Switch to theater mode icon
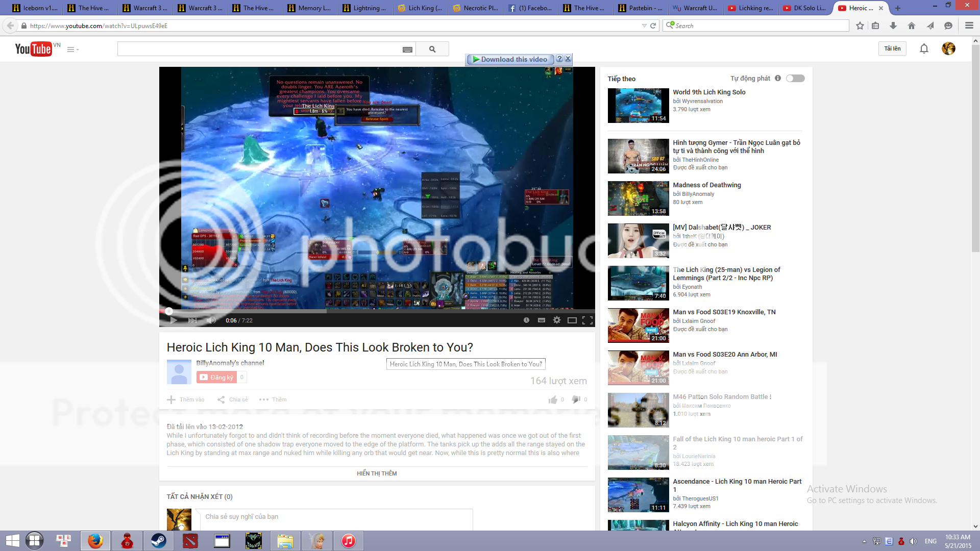Screen dimensions: 980x551 click(x=572, y=320)
